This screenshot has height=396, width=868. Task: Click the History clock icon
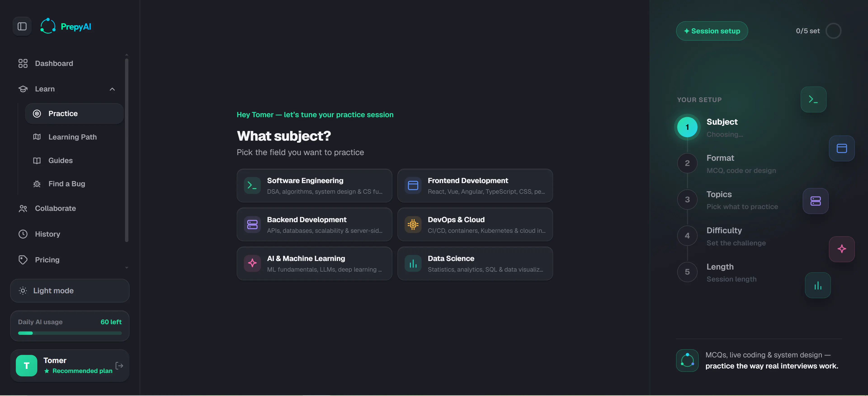[x=23, y=234]
